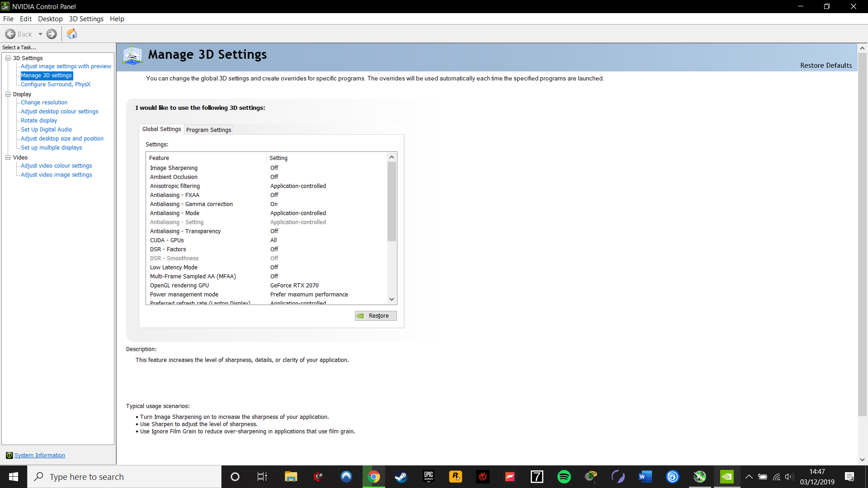Open Steam from taskbar
The width and height of the screenshot is (868, 488).
pyautogui.click(x=401, y=477)
